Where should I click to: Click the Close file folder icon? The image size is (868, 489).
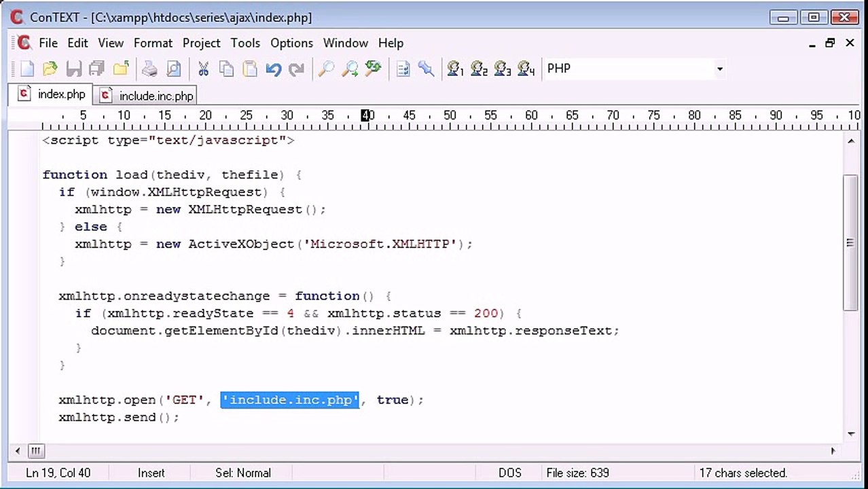click(x=121, y=69)
